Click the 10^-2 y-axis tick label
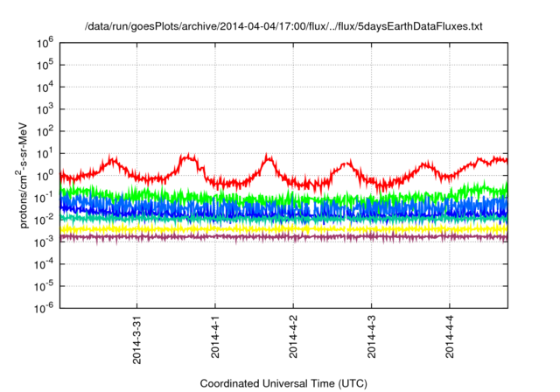 [x=44, y=220]
